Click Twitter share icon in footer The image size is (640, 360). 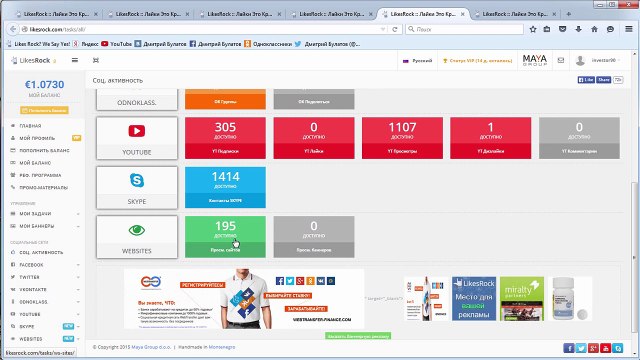[581, 348]
